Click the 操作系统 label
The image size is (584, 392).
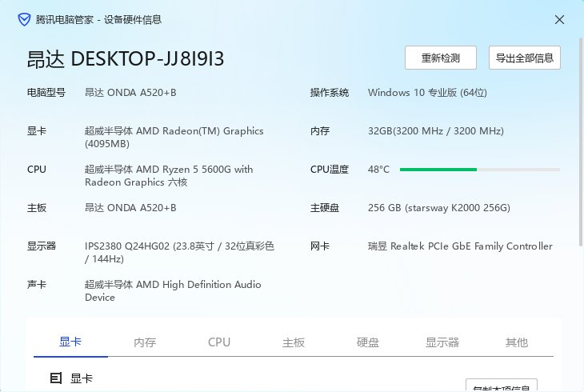(x=330, y=93)
